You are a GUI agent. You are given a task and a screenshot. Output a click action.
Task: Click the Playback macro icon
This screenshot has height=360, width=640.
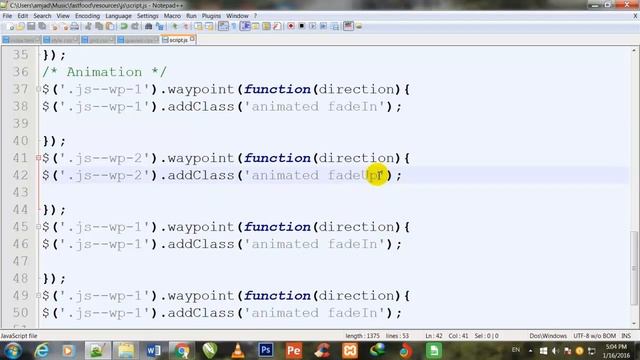pyautogui.click(x=313, y=27)
